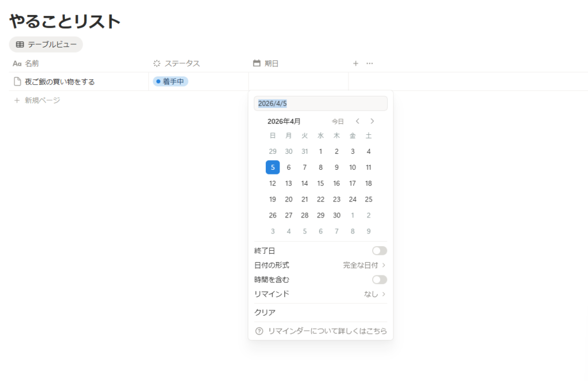This screenshot has width=588, height=381.
Task: Expand 日付の形式 options showing 完全な日付
Action: (x=363, y=265)
